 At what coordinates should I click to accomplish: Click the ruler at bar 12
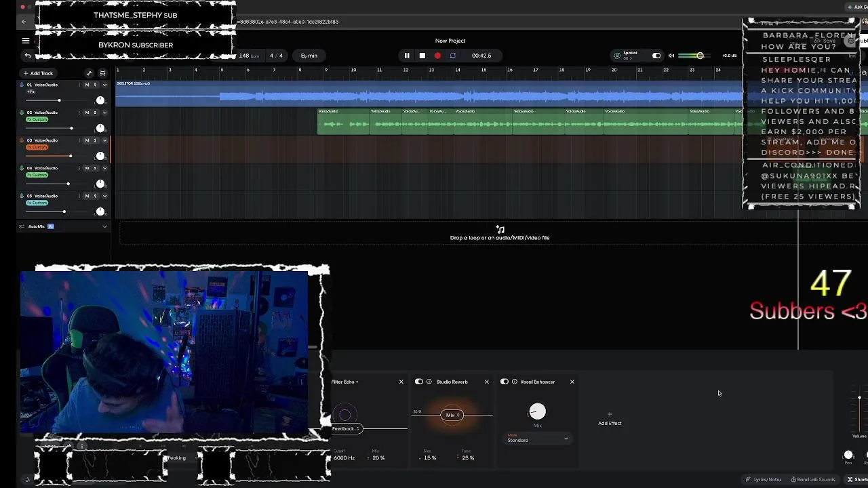click(406, 70)
